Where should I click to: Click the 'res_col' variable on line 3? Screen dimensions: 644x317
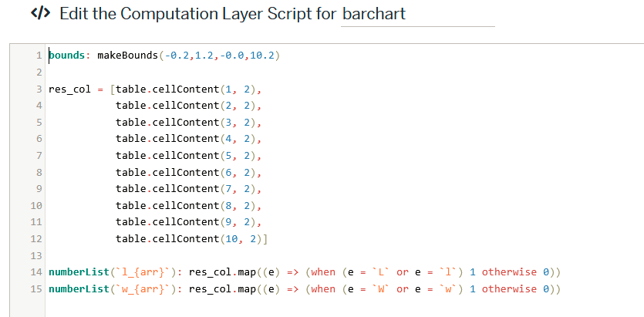pyautogui.click(x=70, y=89)
